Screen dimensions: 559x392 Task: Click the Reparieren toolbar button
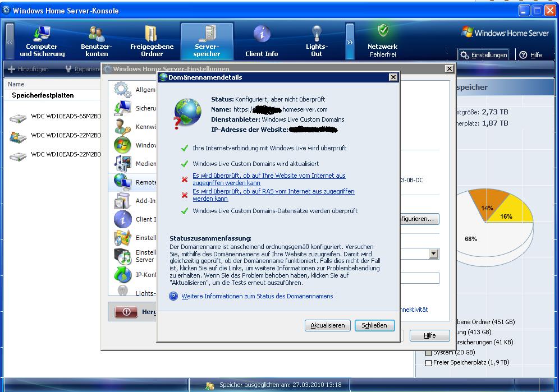[x=84, y=69]
